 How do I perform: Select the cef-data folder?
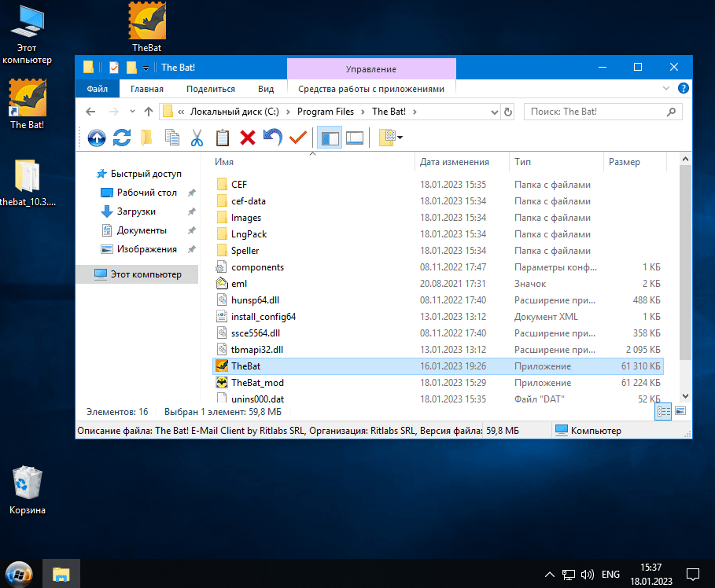pyautogui.click(x=438, y=201)
